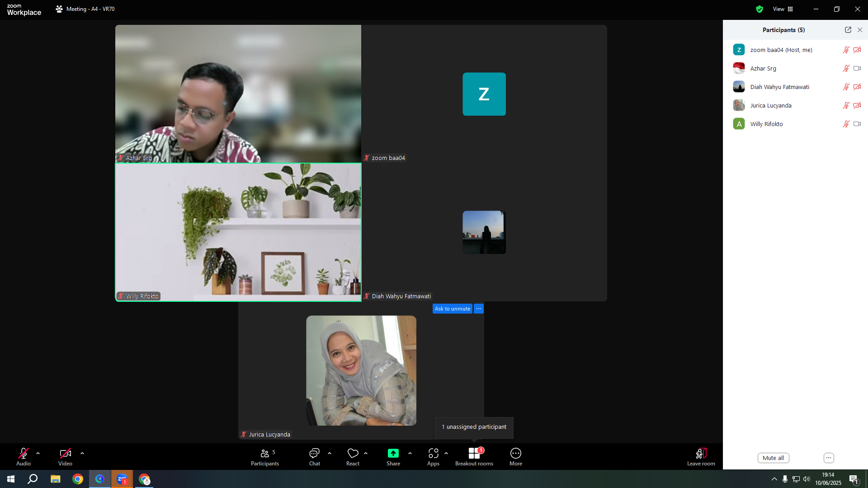Click muted mic icon for Diah Wahyu Fatmawati
This screenshot has width=868, height=488.
pyautogui.click(x=846, y=87)
